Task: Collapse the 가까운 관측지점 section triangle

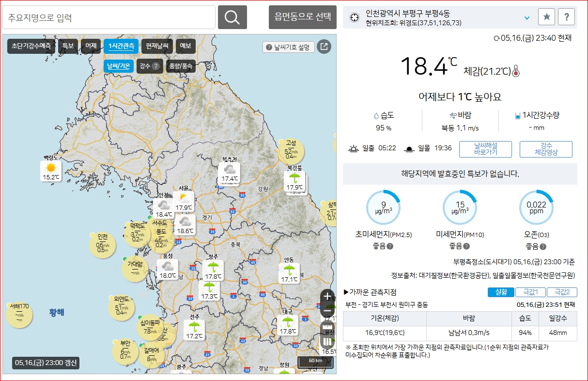Action: point(346,292)
